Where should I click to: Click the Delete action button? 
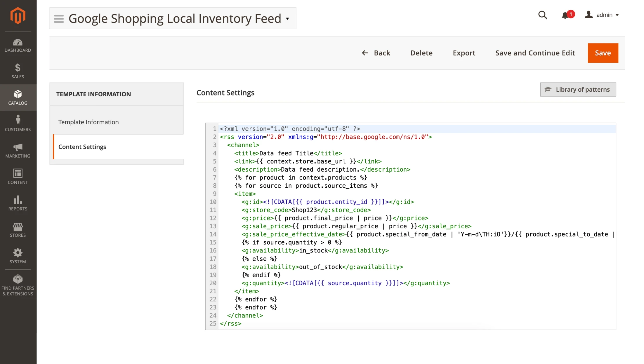click(x=421, y=53)
